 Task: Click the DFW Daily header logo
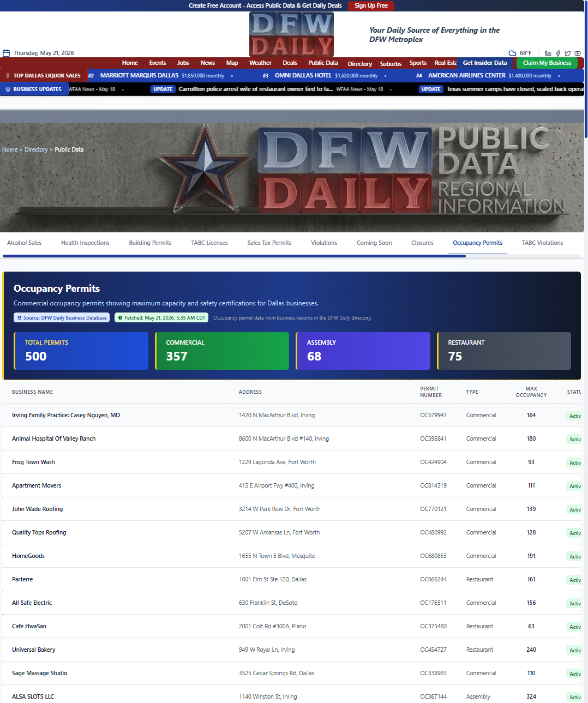[x=291, y=34]
